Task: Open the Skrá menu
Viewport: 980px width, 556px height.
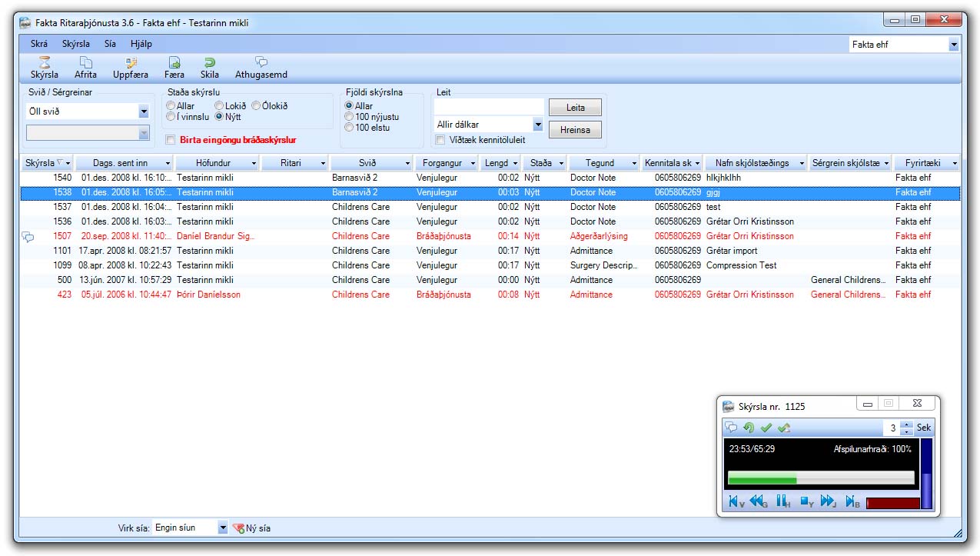Action: click(38, 44)
